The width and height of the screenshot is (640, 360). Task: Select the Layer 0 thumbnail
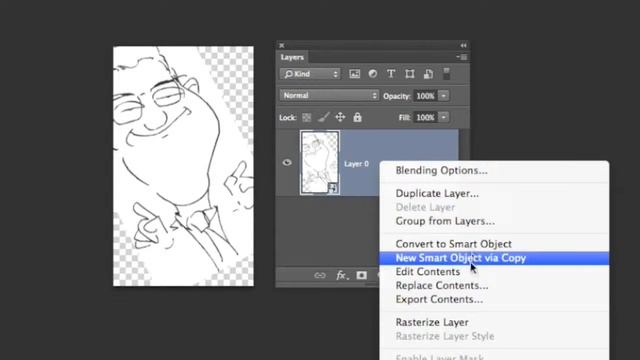(x=320, y=162)
